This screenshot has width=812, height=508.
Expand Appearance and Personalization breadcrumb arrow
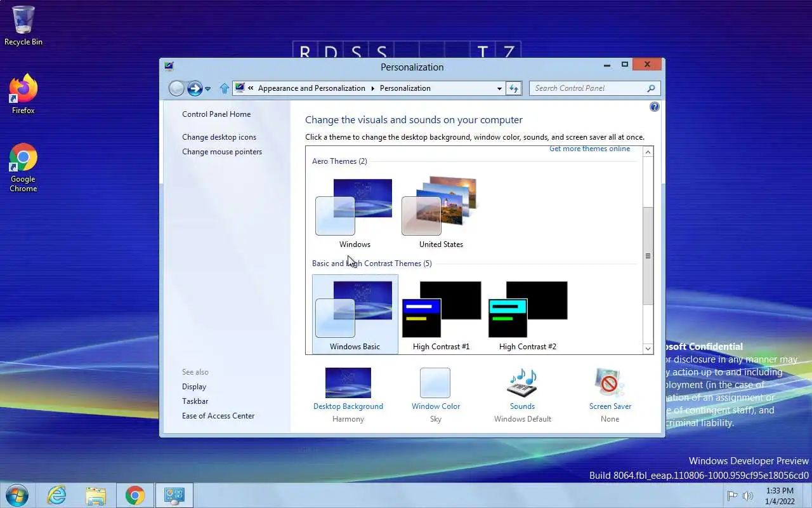372,88
